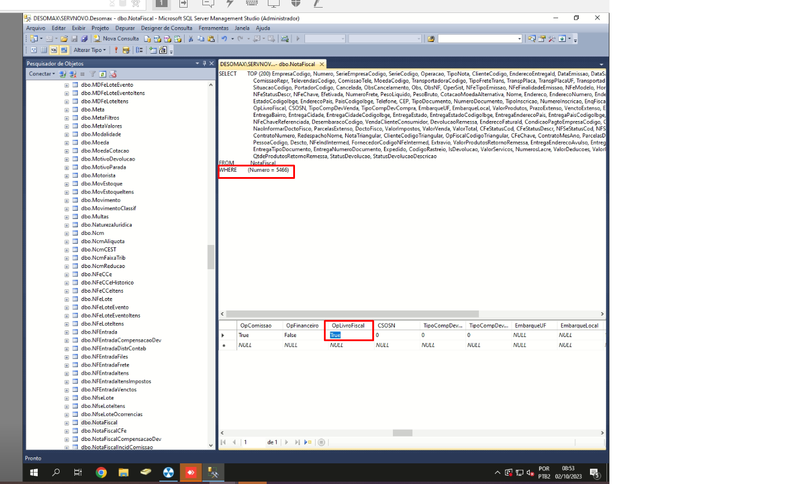The height and width of the screenshot is (484, 800).
Task: Click the highlighted True cell under OpLivroFiscal
Action: pyautogui.click(x=335, y=335)
